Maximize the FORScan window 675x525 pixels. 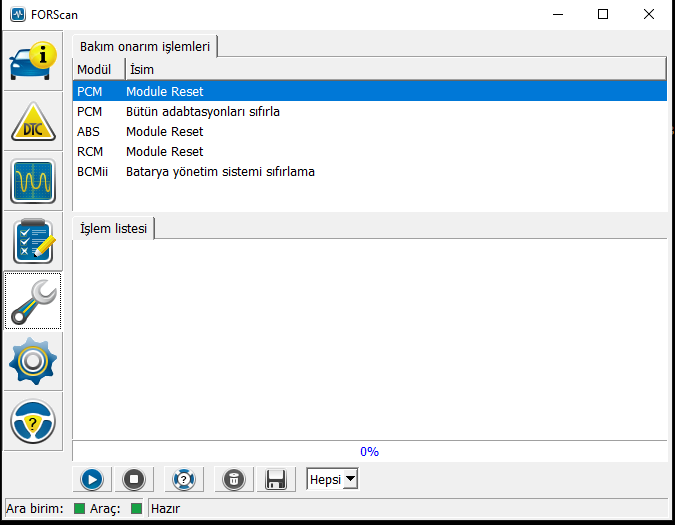coord(603,14)
